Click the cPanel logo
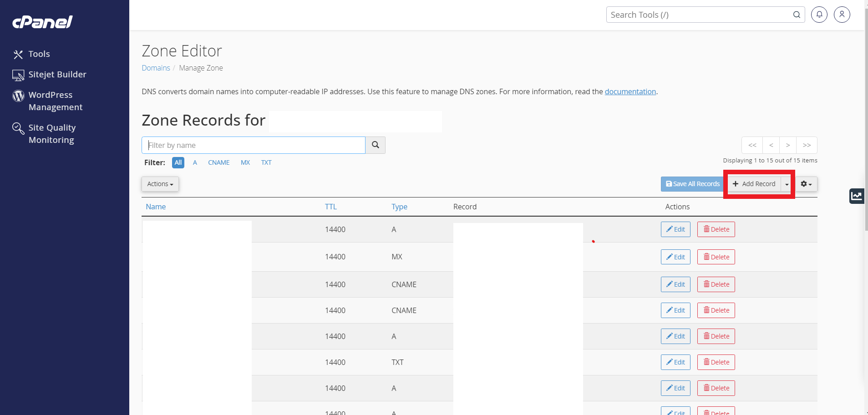 pyautogui.click(x=42, y=22)
